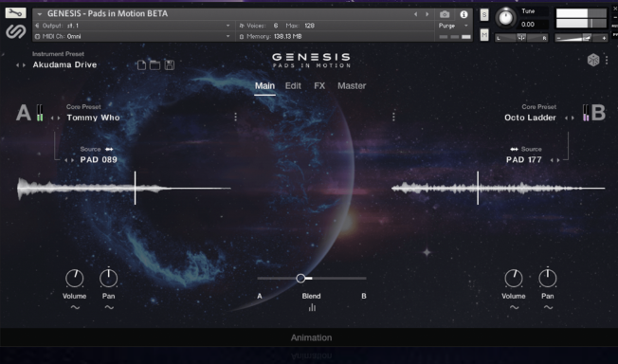Image resolution: width=618 pixels, height=364 pixels.
Task: Step Octo Ladder core preset arrows
Action: click(570, 118)
